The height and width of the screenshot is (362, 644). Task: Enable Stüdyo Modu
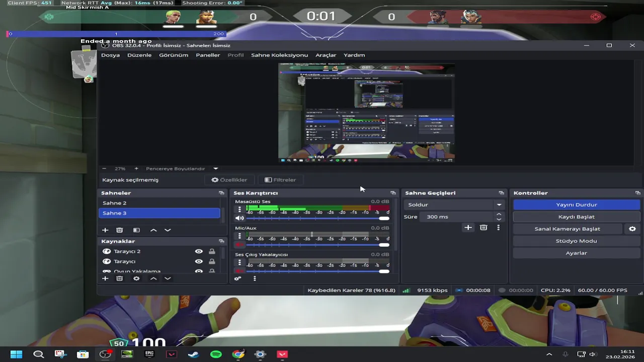(577, 241)
